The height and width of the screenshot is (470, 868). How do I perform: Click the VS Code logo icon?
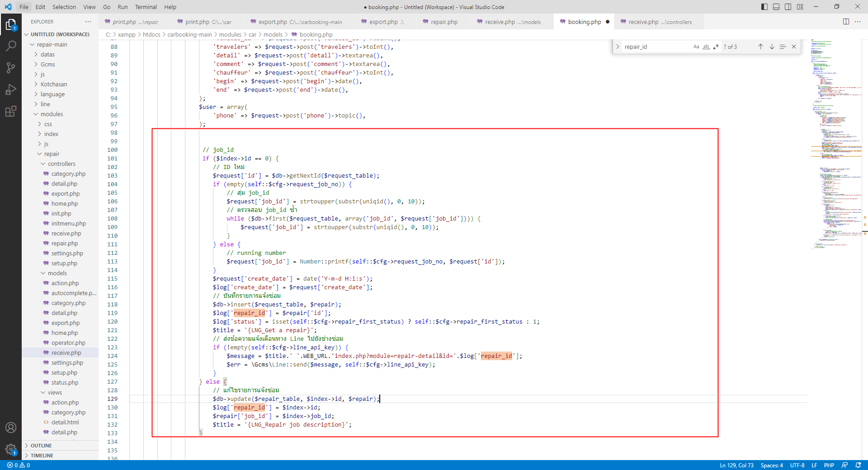point(8,7)
